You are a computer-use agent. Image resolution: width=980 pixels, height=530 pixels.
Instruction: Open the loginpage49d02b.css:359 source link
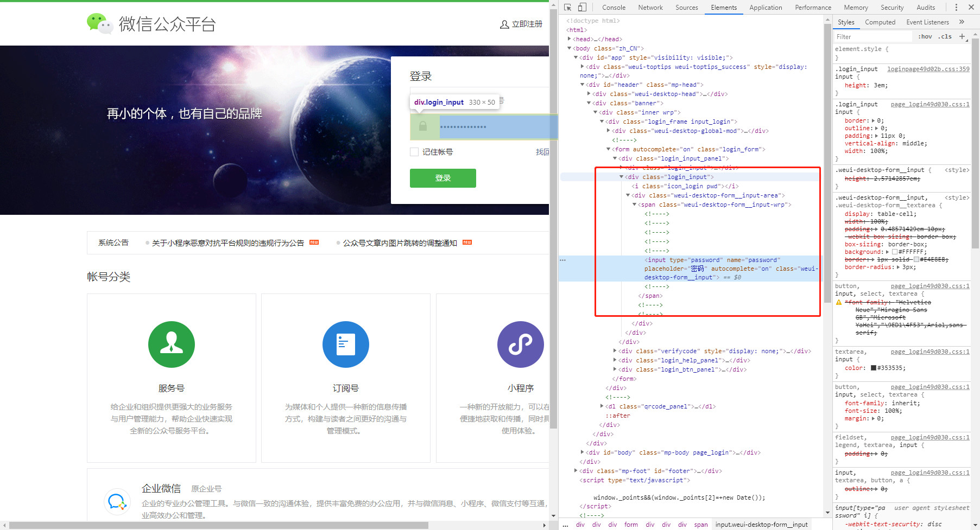coord(928,69)
